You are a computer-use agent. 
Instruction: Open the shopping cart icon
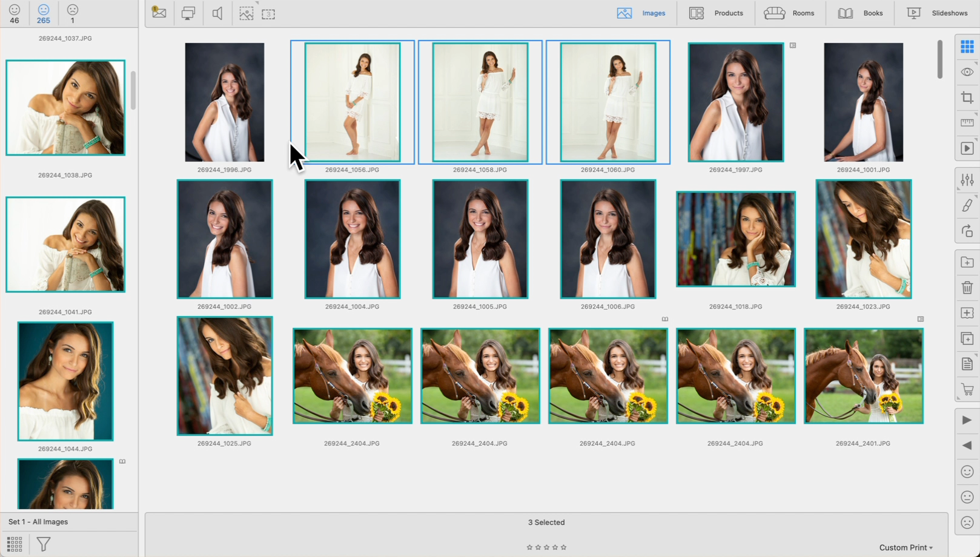click(967, 390)
